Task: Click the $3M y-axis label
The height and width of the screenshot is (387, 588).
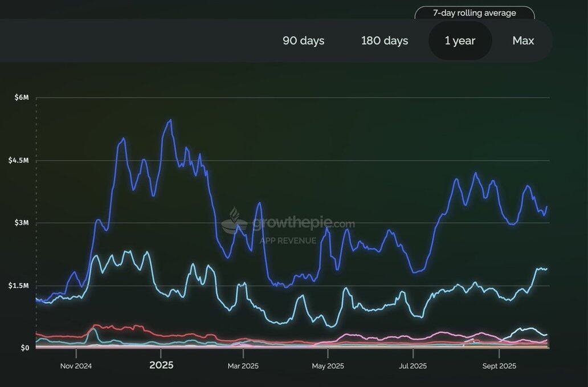Action: 21,223
